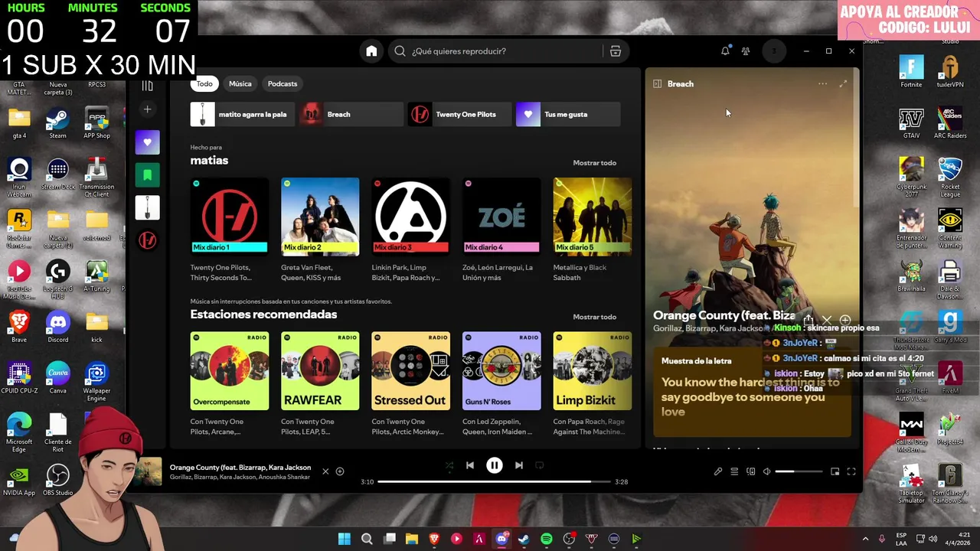Open green bookmark Your Episodes

click(148, 175)
